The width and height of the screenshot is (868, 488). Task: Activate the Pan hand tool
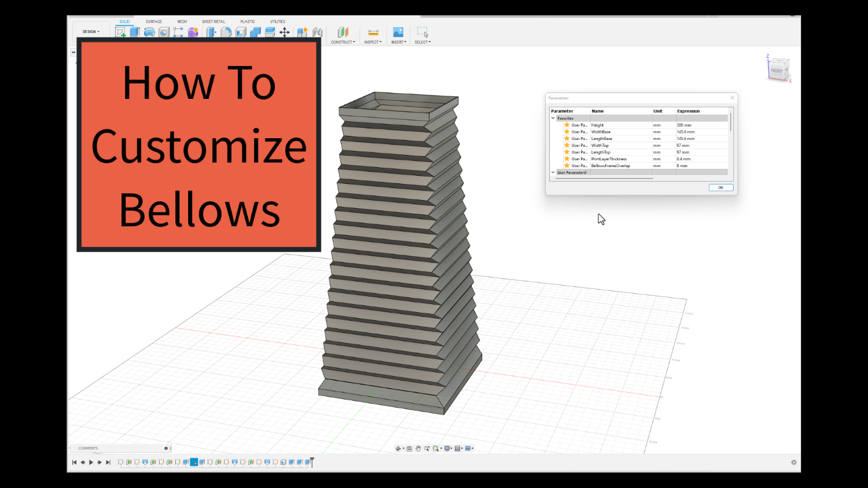pyautogui.click(x=418, y=449)
